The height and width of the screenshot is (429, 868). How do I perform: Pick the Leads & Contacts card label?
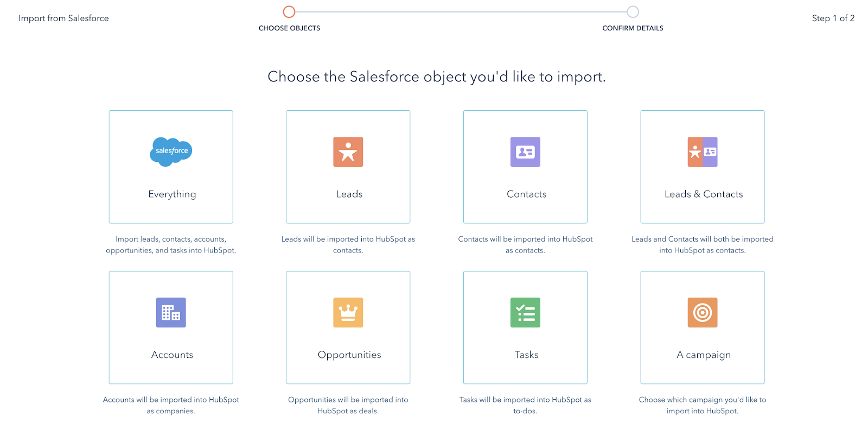(x=704, y=194)
